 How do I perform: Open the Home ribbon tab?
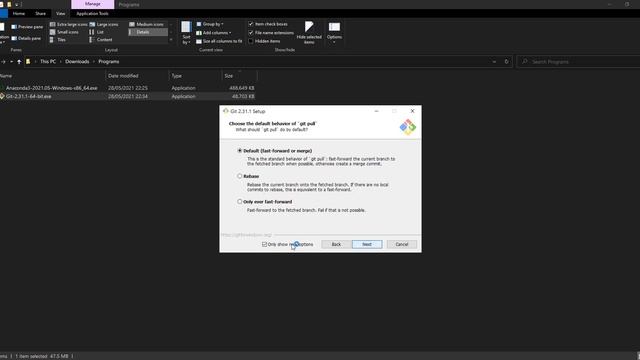19,13
